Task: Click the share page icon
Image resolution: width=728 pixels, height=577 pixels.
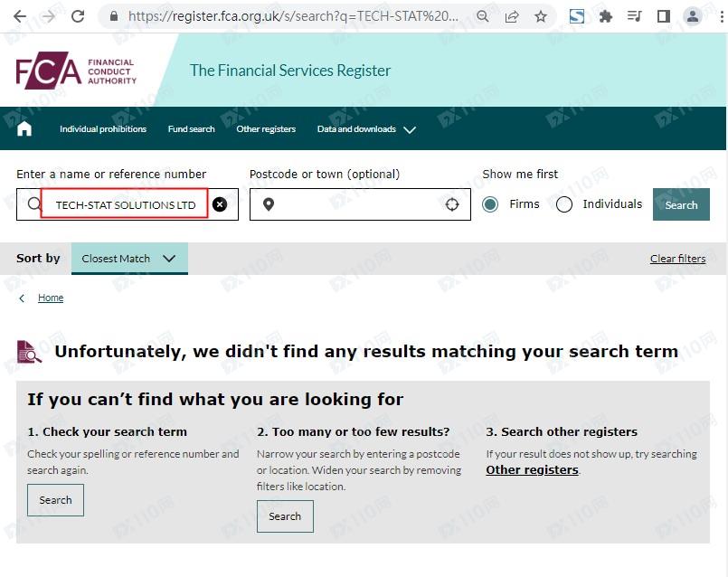Action: pyautogui.click(x=512, y=16)
